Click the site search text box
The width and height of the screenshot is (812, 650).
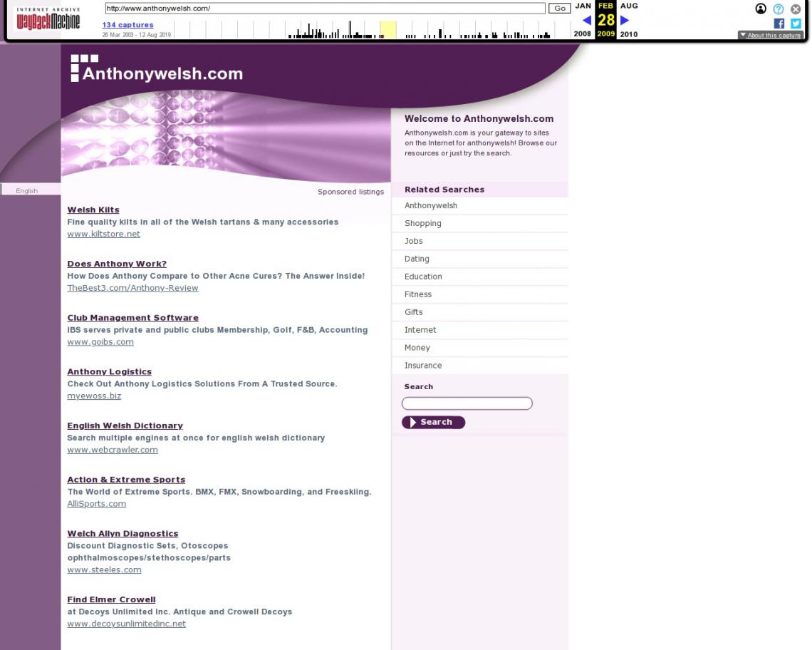point(467,403)
